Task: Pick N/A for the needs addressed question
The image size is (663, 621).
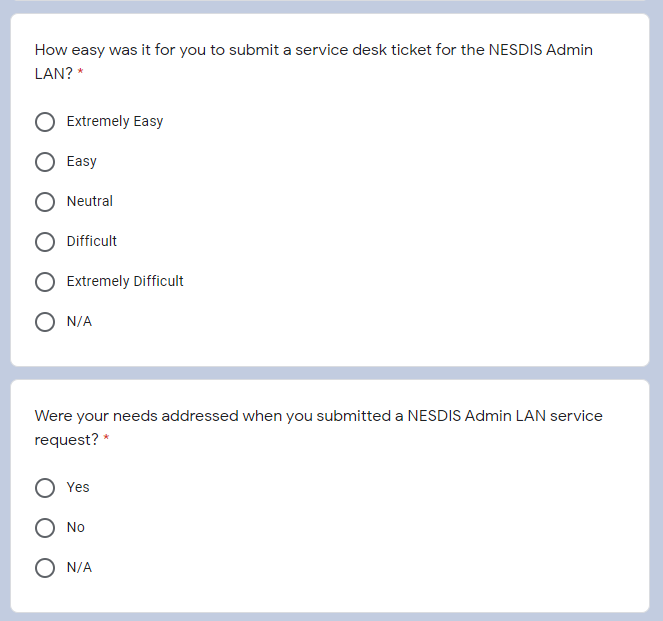Action: tap(45, 568)
